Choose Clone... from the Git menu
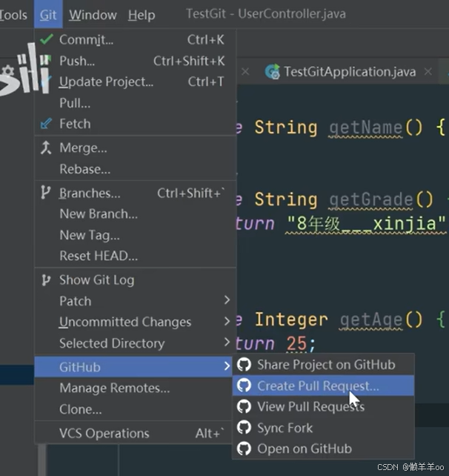The width and height of the screenshot is (449, 476). coord(133,409)
